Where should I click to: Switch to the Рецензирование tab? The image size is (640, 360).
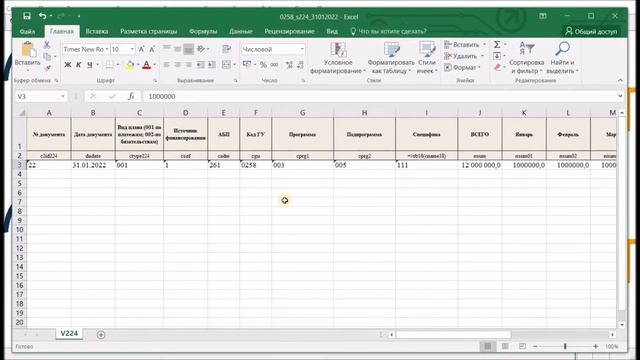289,31
